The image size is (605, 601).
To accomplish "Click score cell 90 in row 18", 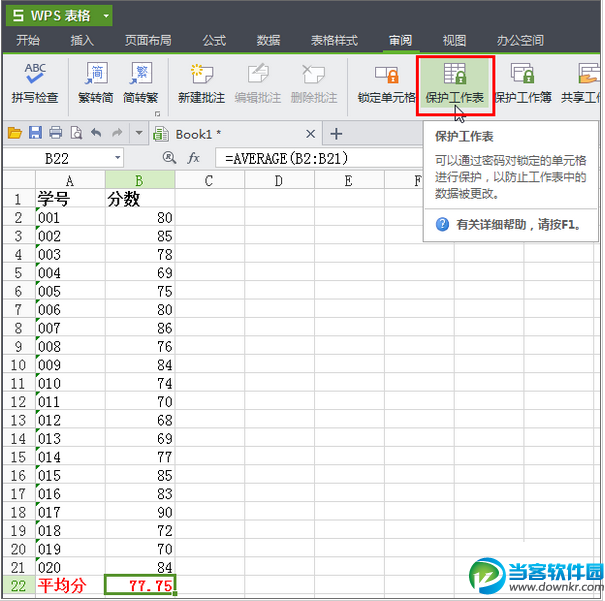I will (x=140, y=512).
